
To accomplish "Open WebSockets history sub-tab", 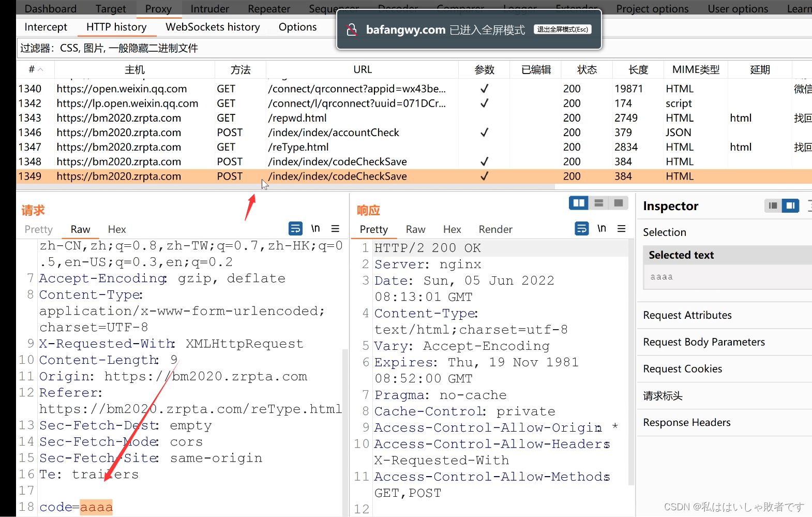I will click(213, 27).
